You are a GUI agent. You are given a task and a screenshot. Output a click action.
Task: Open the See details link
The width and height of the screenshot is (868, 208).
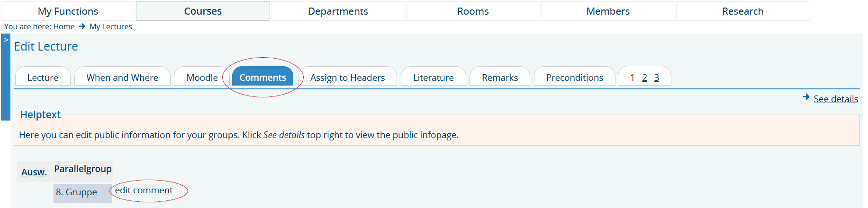coord(836,99)
